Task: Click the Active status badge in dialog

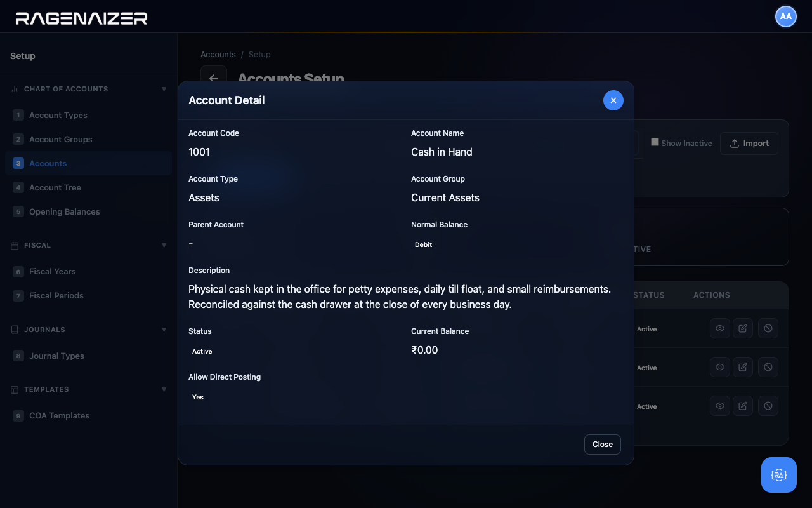Action: tap(202, 351)
